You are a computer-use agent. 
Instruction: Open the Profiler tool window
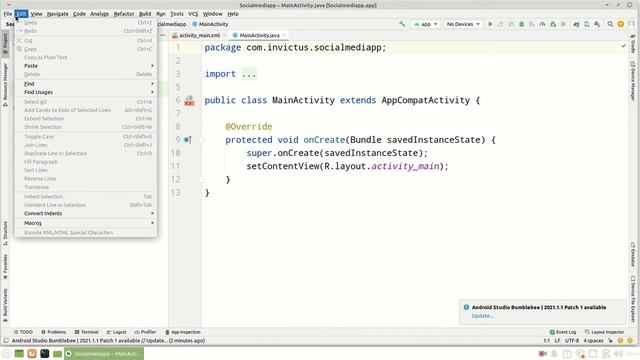pos(145,332)
